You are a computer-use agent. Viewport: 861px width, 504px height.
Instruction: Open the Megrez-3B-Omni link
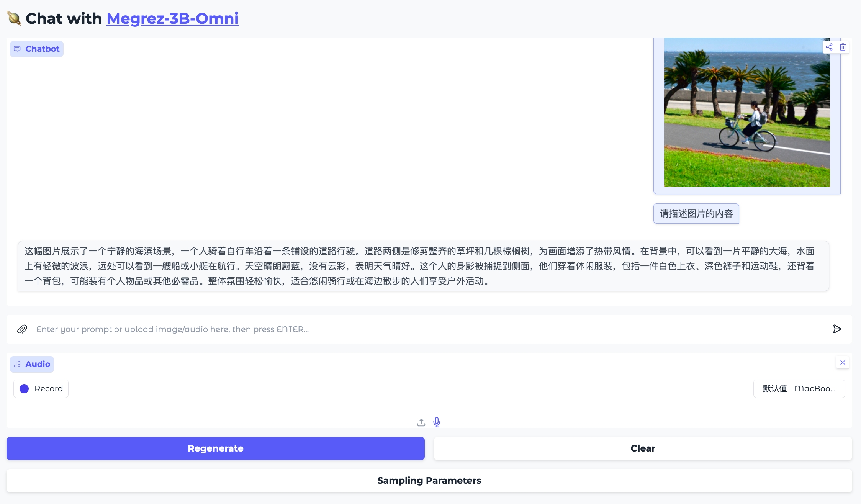172,18
